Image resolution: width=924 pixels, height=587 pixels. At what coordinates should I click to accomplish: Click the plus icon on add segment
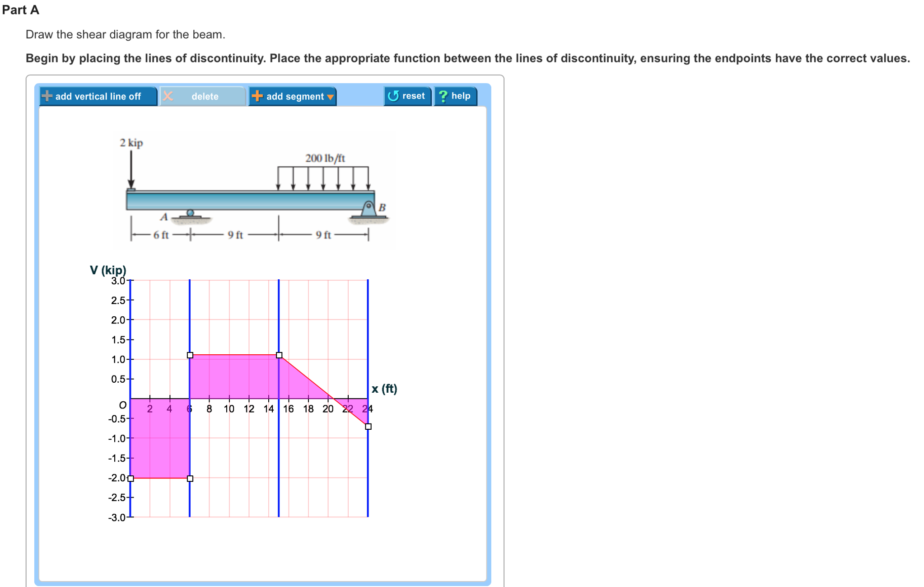257,96
